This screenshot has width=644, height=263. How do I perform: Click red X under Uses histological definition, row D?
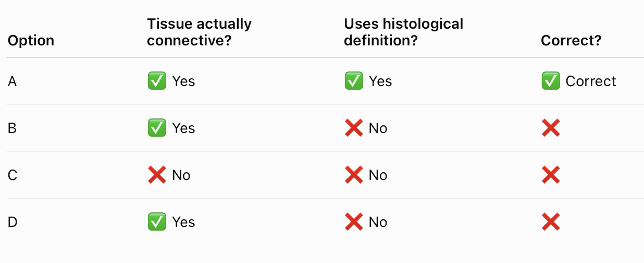pyautogui.click(x=354, y=222)
